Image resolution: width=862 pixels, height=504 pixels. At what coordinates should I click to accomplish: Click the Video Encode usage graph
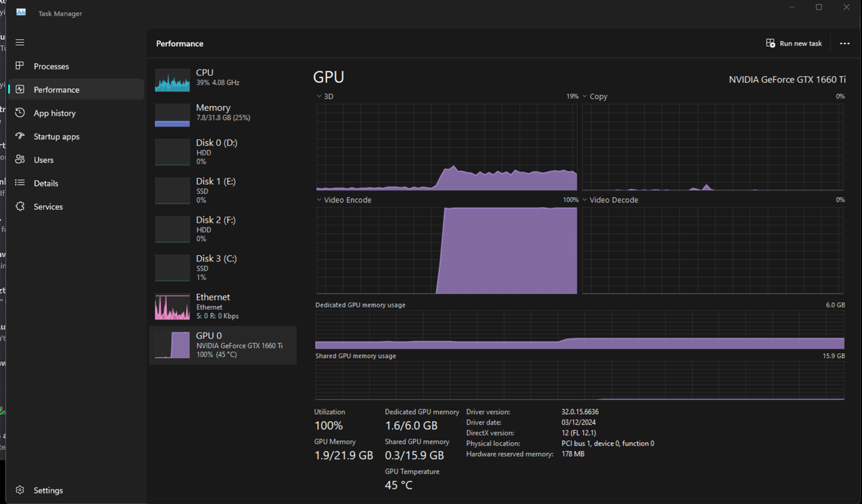tap(446, 251)
